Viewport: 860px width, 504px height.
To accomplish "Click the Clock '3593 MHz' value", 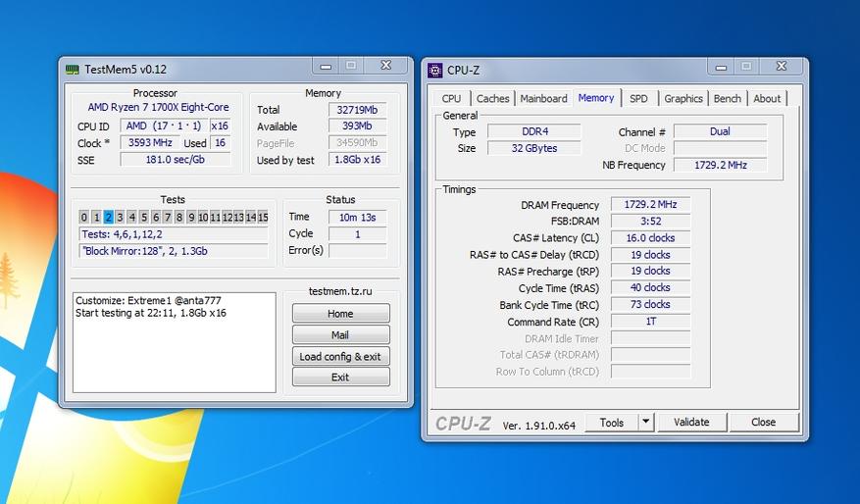I will click(150, 143).
